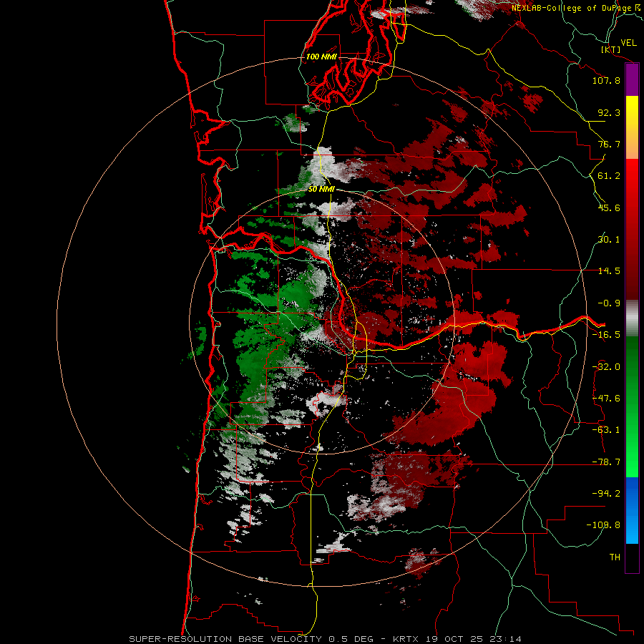Click the 50 NMI range ring label
The width and height of the screenshot is (644, 644).
click(x=321, y=190)
